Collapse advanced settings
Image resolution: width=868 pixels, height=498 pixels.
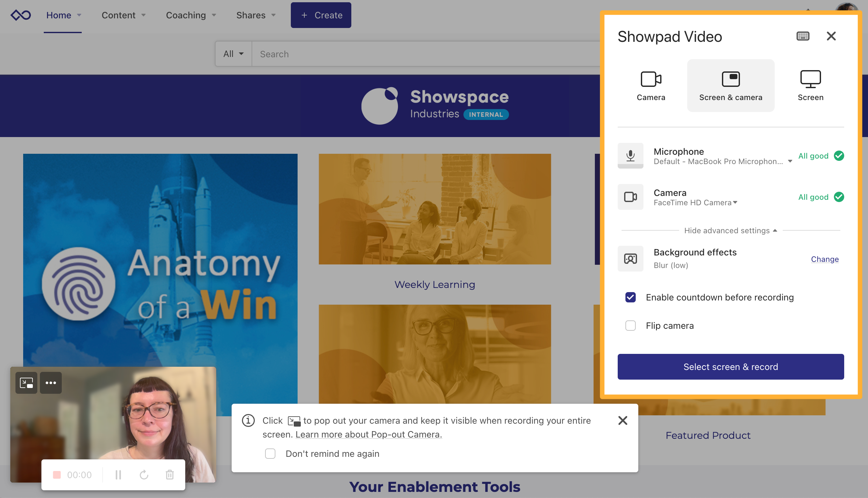[731, 230]
